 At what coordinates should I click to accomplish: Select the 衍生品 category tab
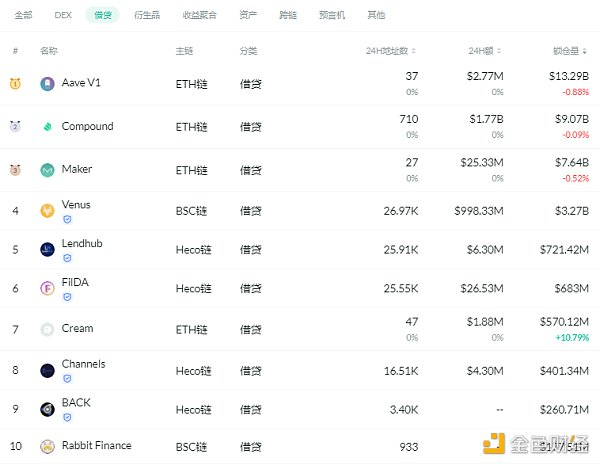click(144, 15)
